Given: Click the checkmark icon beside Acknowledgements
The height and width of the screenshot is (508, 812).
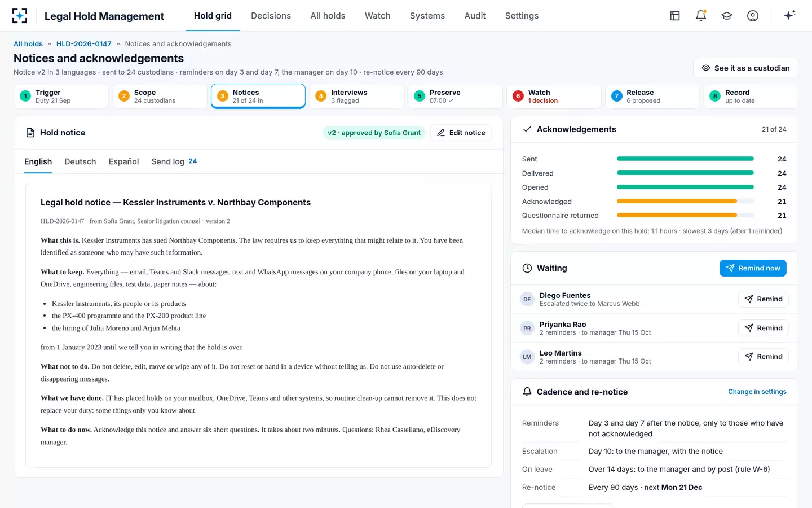Looking at the screenshot, I should [527, 129].
